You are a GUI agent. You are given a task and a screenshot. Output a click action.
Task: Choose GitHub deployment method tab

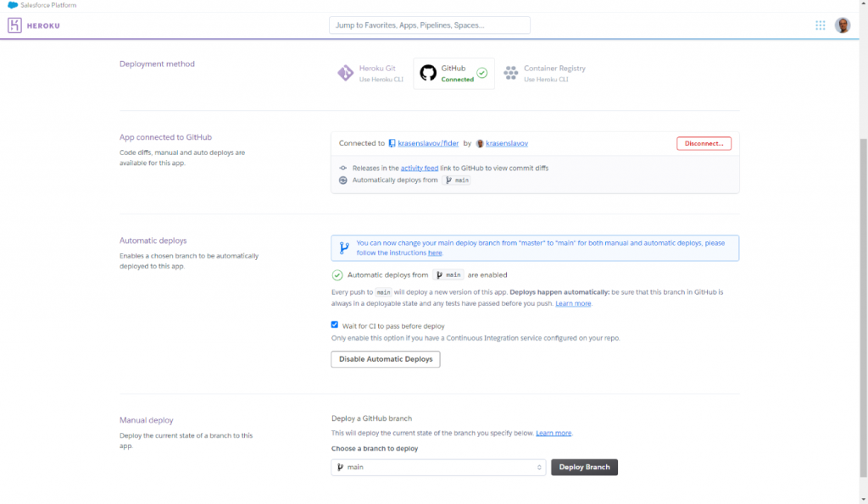454,74
